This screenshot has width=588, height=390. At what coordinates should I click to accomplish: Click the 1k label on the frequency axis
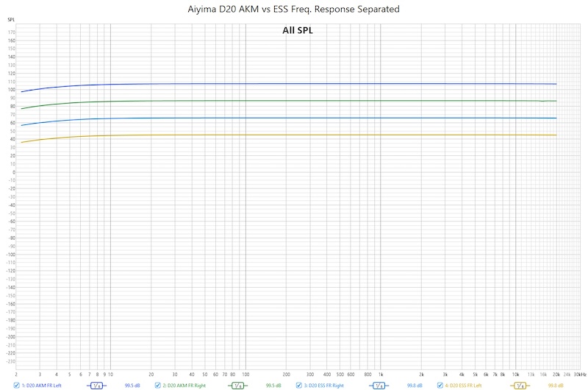tap(380, 375)
